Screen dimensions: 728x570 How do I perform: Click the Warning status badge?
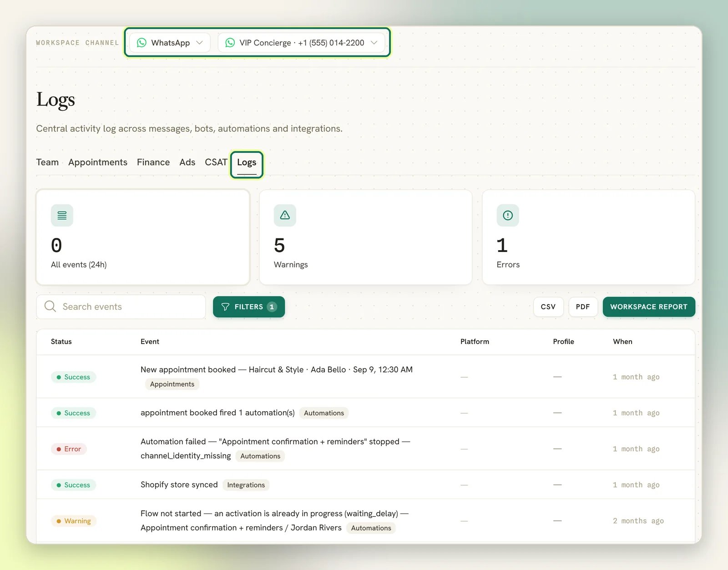coord(74,521)
